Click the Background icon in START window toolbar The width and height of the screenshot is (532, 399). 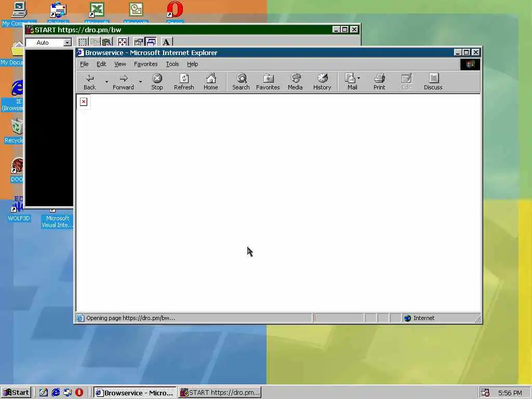tap(151, 42)
